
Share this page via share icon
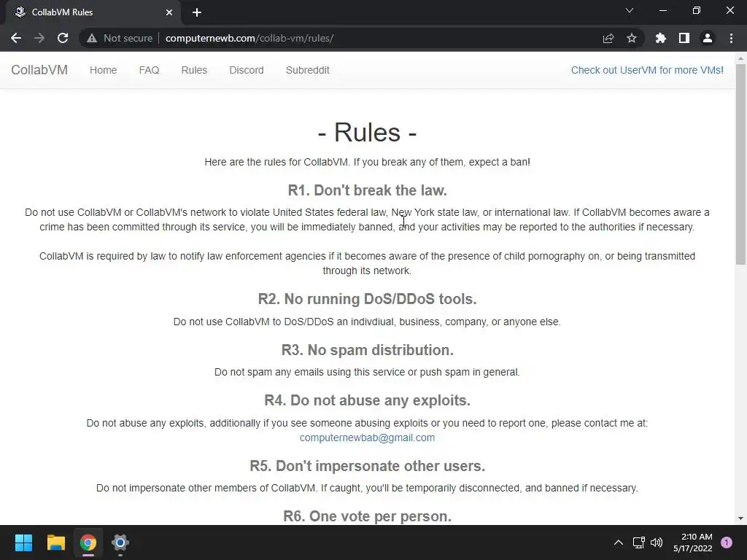tap(608, 38)
